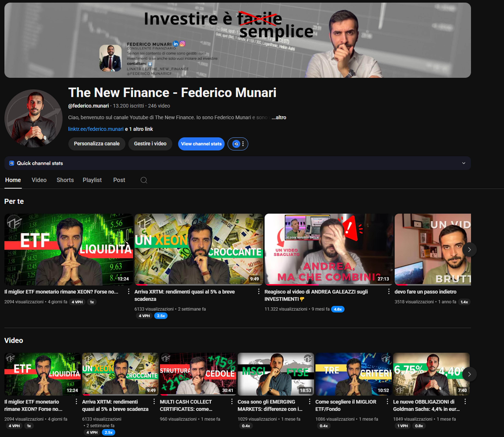
Task: Open three-dot menu for MIGLIOR ETF/Fondo video
Action: (387, 401)
